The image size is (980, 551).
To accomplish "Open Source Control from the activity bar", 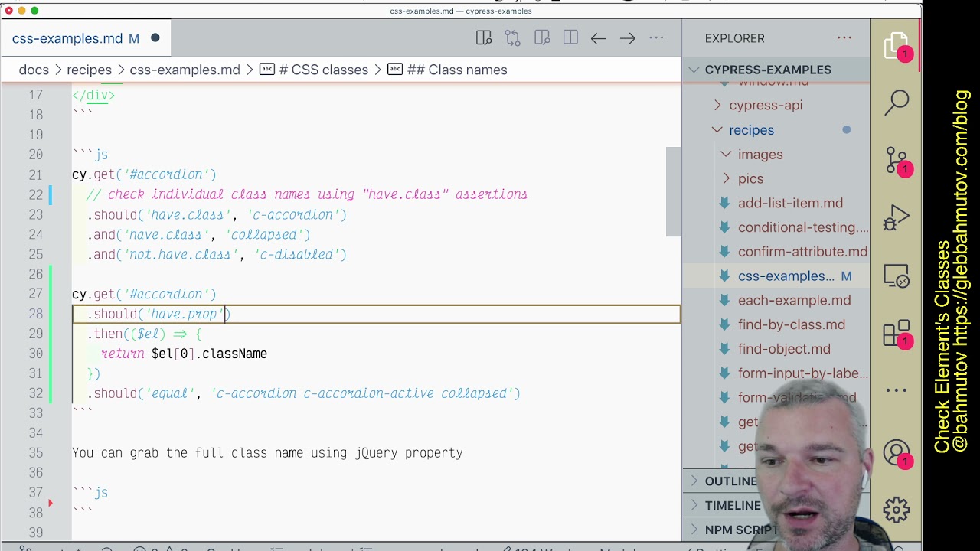I will (x=897, y=161).
